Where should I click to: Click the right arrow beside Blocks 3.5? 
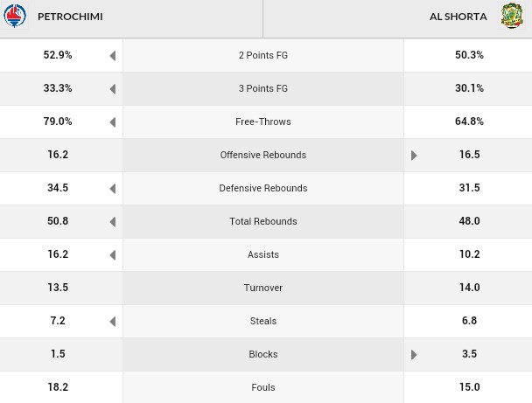(x=414, y=355)
